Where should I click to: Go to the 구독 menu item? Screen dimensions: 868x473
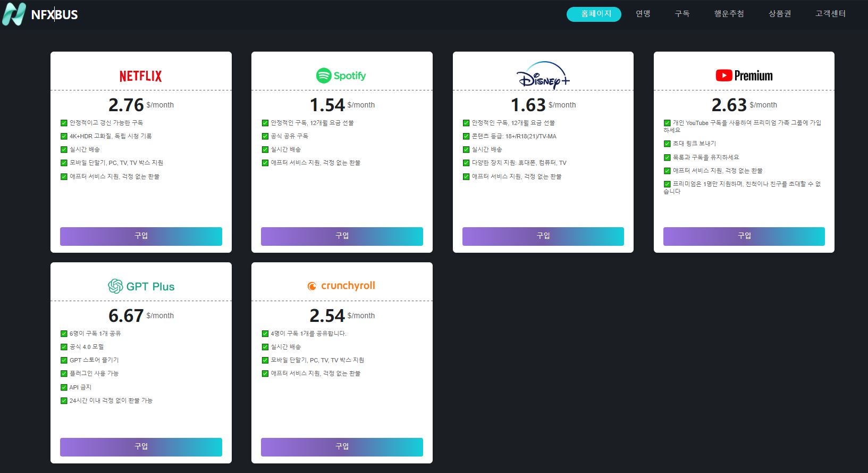682,14
